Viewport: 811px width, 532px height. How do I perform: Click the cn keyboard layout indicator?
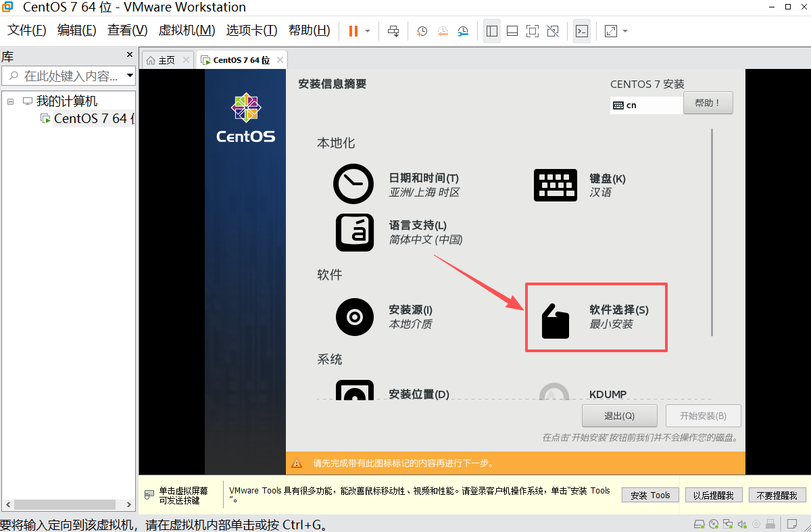tap(646, 105)
